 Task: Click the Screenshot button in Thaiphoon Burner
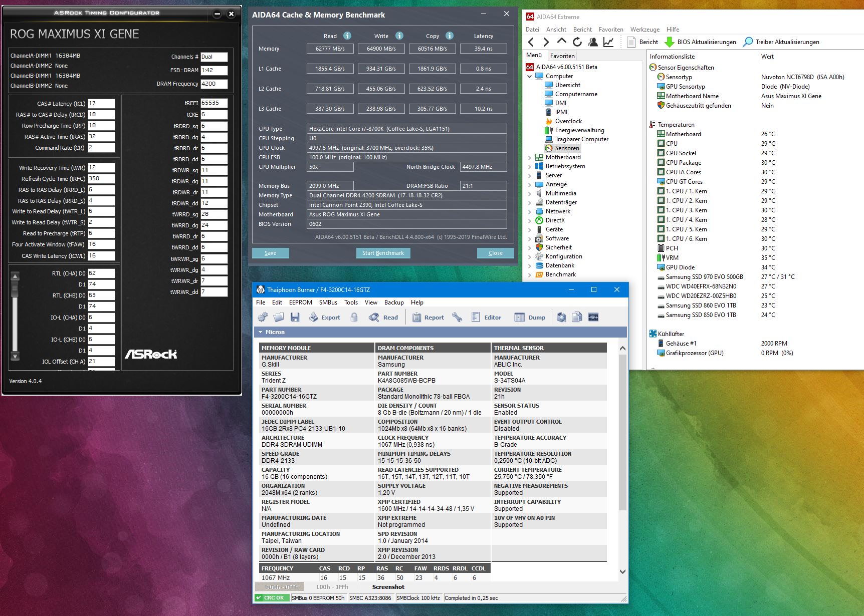coord(388,587)
